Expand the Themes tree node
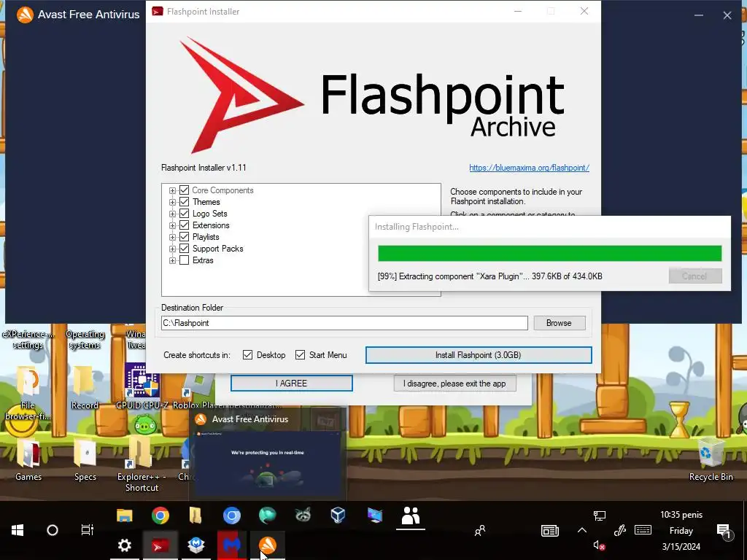The image size is (747, 560). [x=172, y=202]
